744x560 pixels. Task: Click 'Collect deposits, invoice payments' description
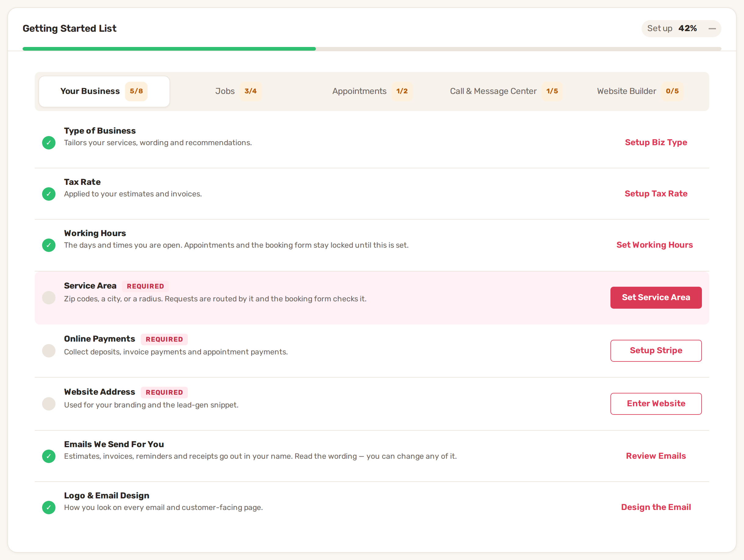[x=176, y=352]
